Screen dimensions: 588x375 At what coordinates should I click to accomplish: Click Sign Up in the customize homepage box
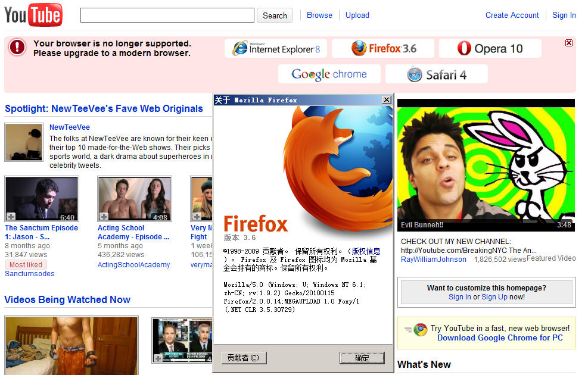click(x=494, y=297)
